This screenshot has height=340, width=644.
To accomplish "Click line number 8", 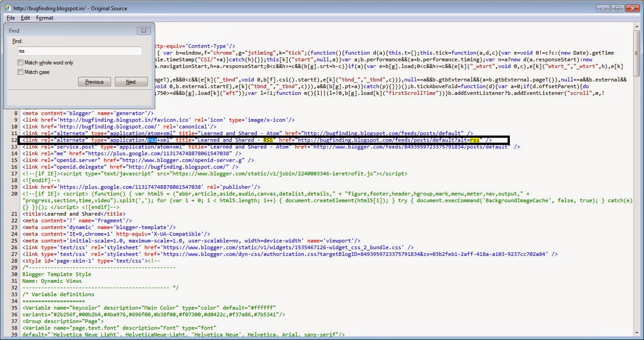I will tap(16, 113).
